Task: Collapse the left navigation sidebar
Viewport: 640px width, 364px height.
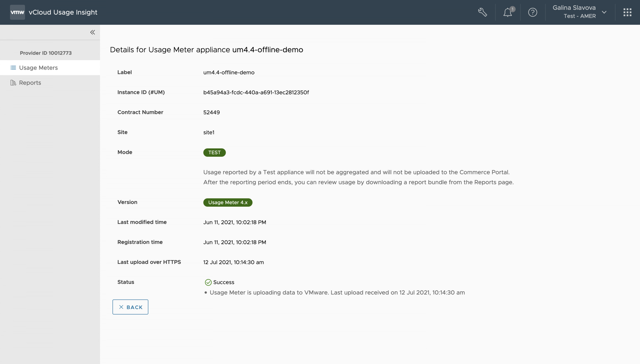Action: 92,32
